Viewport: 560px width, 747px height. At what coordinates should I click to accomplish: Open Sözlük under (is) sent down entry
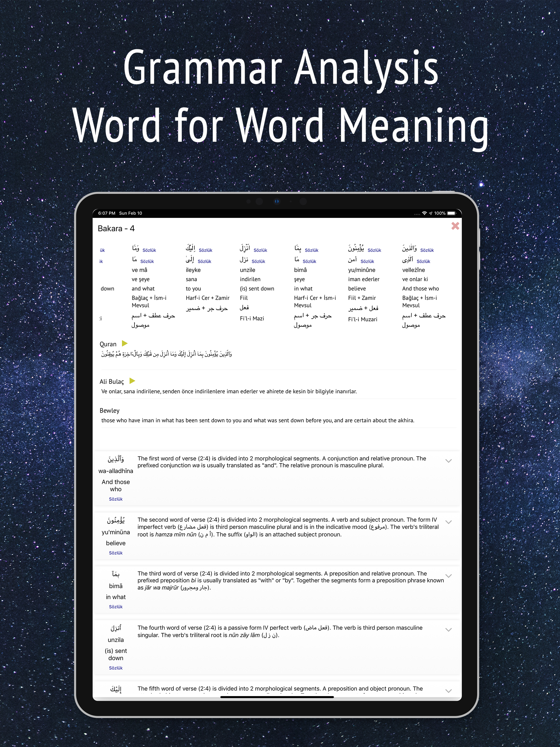point(115,668)
